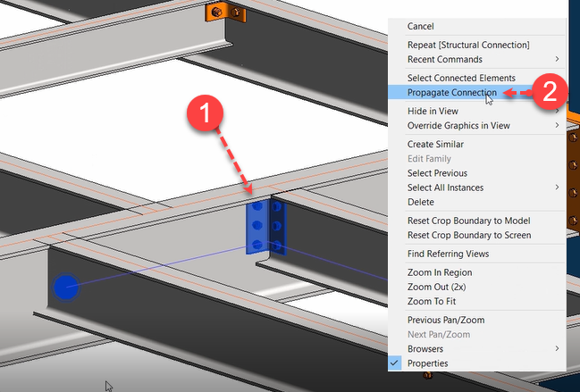
Task: Choose Hide in View option
Action: point(433,111)
